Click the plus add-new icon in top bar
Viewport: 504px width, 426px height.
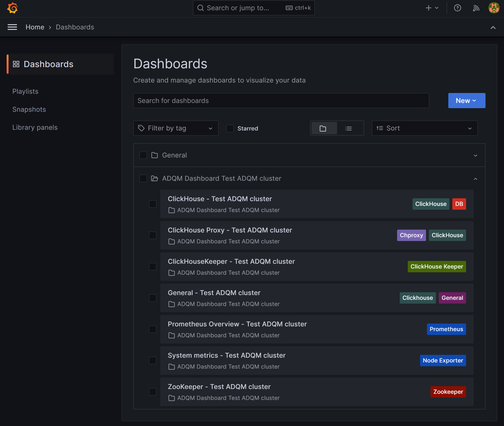click(x=428, y=8)
